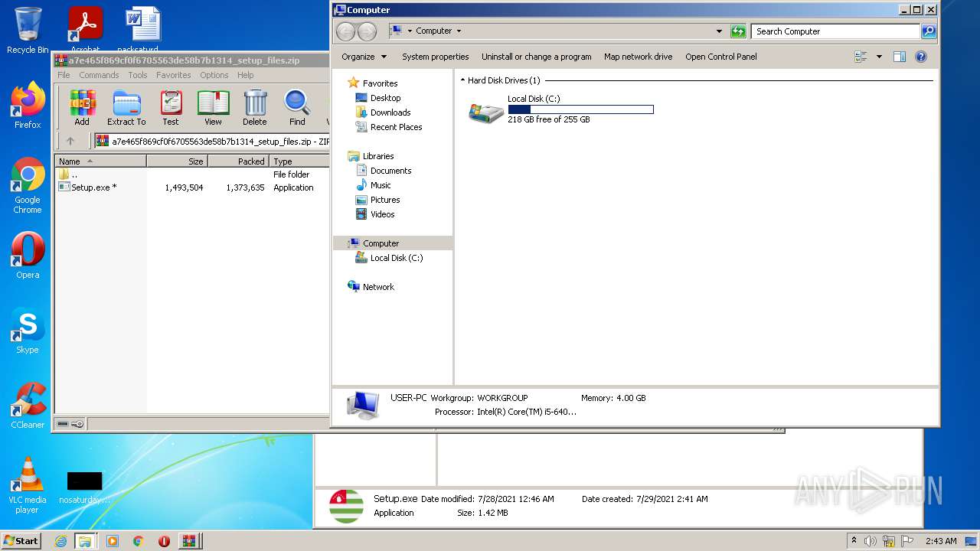Click Open Control Panel
Screen dimensions: 980x551
point(721,57)
